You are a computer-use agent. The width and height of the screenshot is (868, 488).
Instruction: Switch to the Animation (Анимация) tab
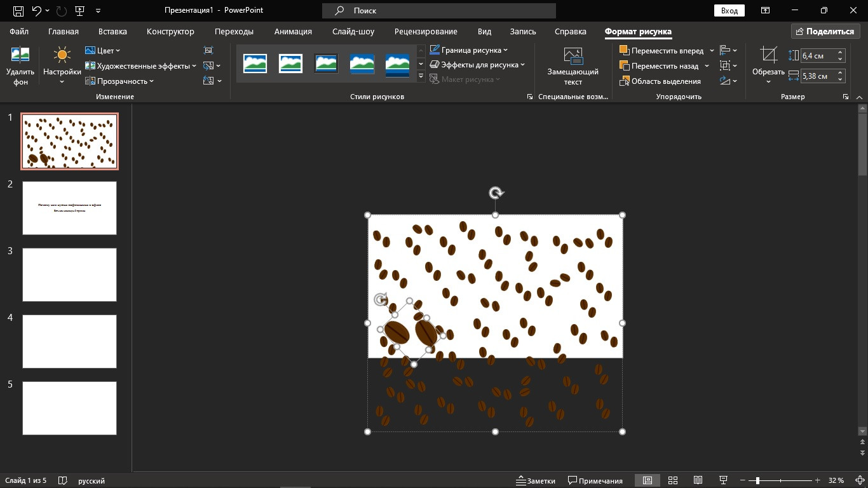tap(293, 31)
